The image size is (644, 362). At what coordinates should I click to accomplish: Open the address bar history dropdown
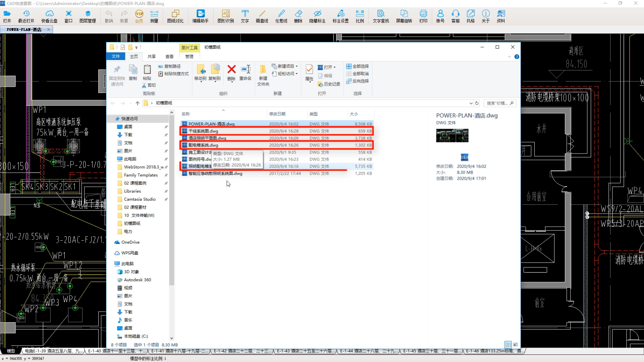471,103
